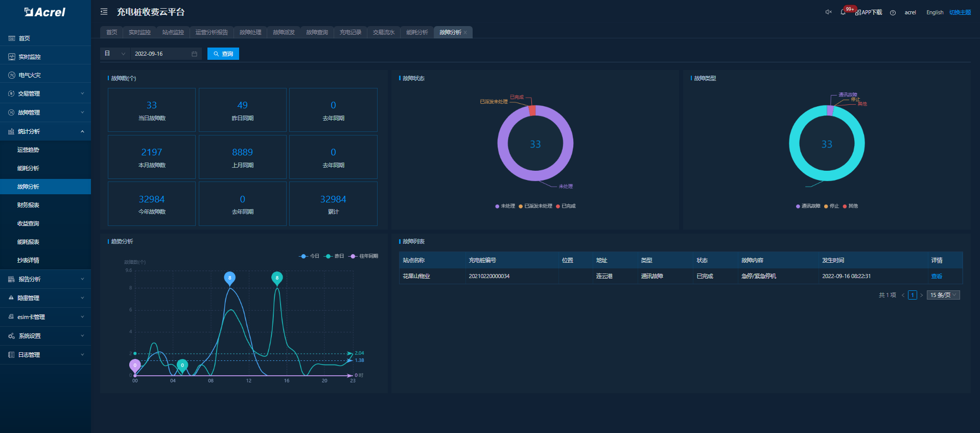Toggle 通讯故障 legend in fault type chart
Screen dimensions: 980x433
(x=808, y=206)
